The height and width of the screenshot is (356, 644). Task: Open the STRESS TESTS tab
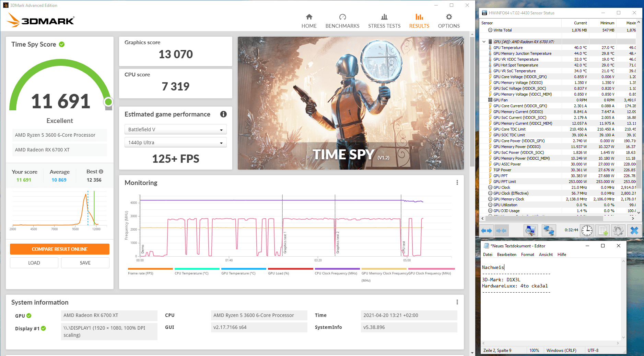click(x=384, y=21)
